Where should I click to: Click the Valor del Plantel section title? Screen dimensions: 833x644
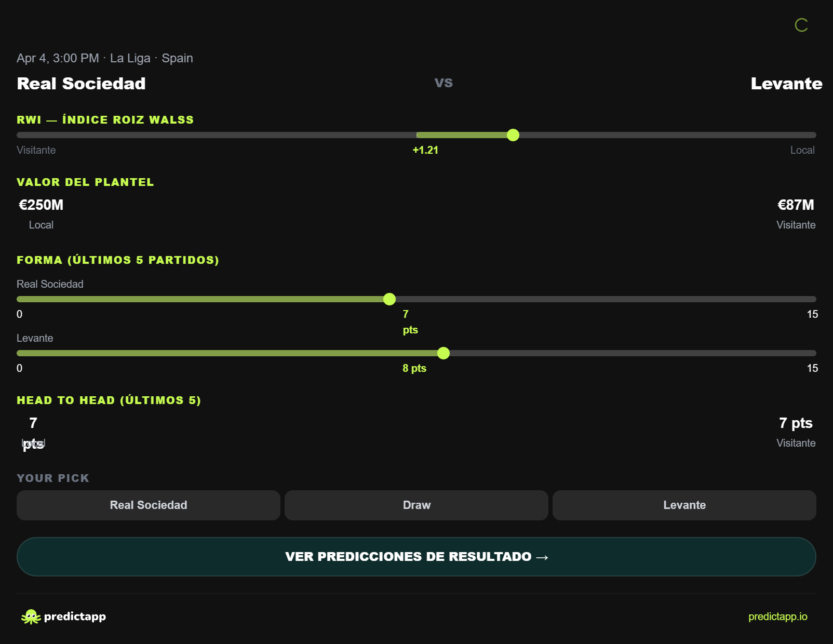pyautogui.click(x=85, y=182)
